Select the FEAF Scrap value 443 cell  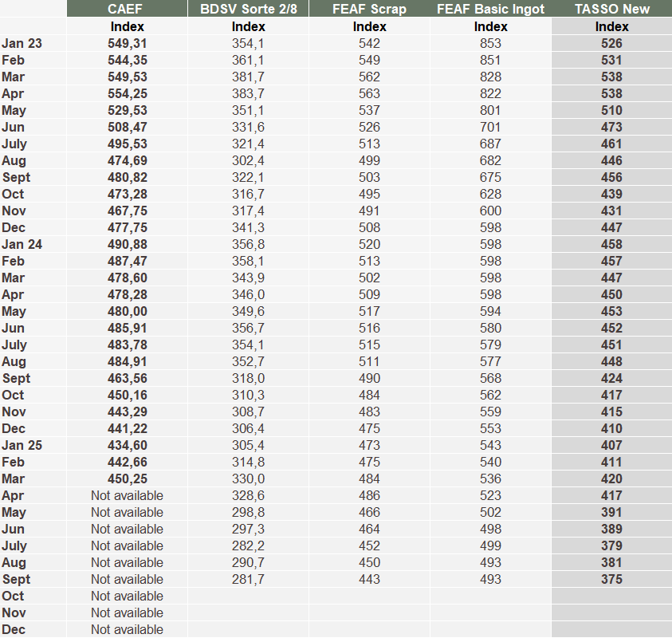tap(369, 579)
